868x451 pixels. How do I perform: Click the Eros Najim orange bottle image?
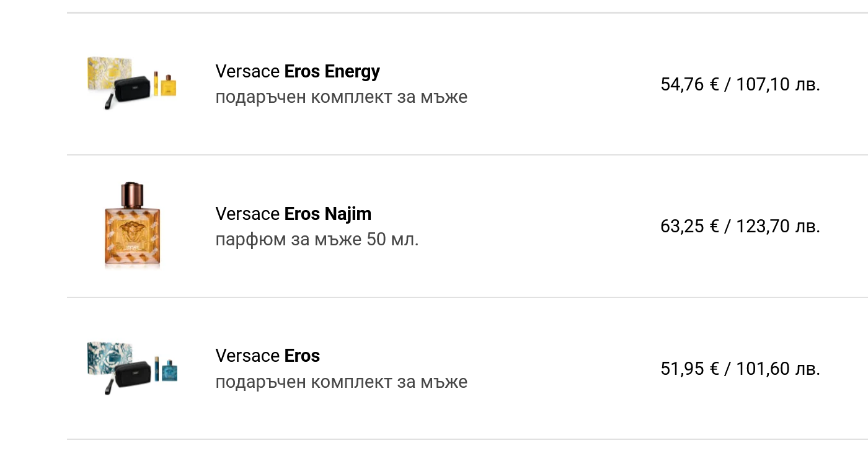132,225
